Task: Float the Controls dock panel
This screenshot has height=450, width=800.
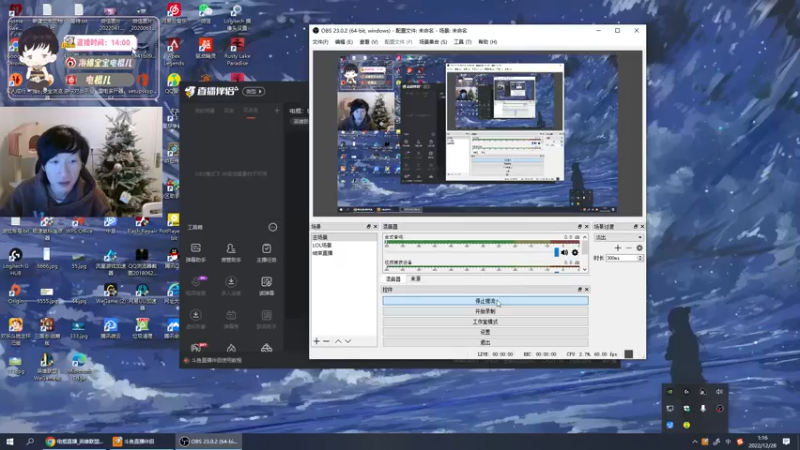Action: (580, 289)
